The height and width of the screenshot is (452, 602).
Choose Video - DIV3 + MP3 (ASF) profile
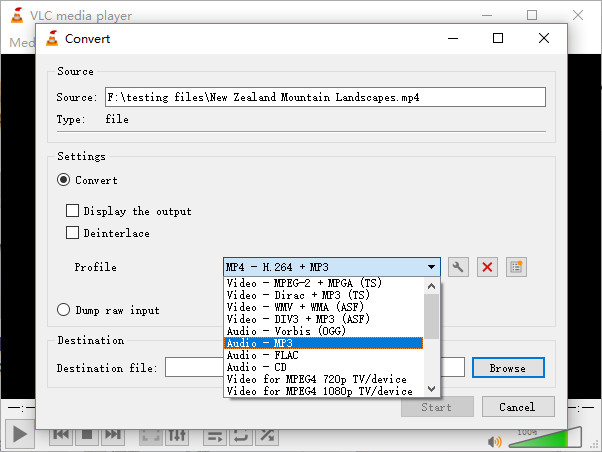[323, 319]
